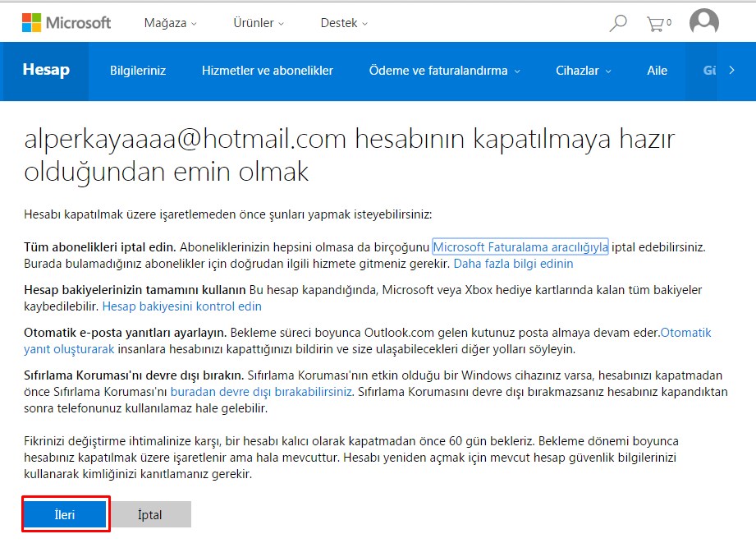Open the search magnifier icon
The width and height of the screenshot is (756, 557).
click(618, 23)
